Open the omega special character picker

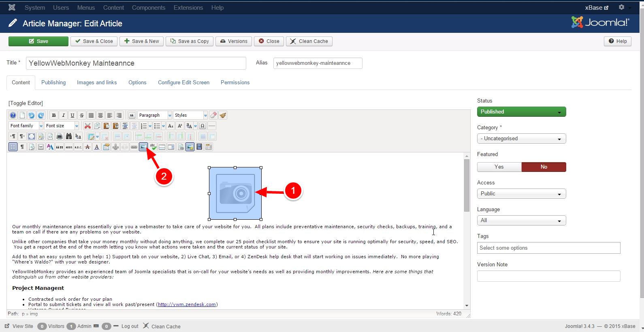point(203,126)
